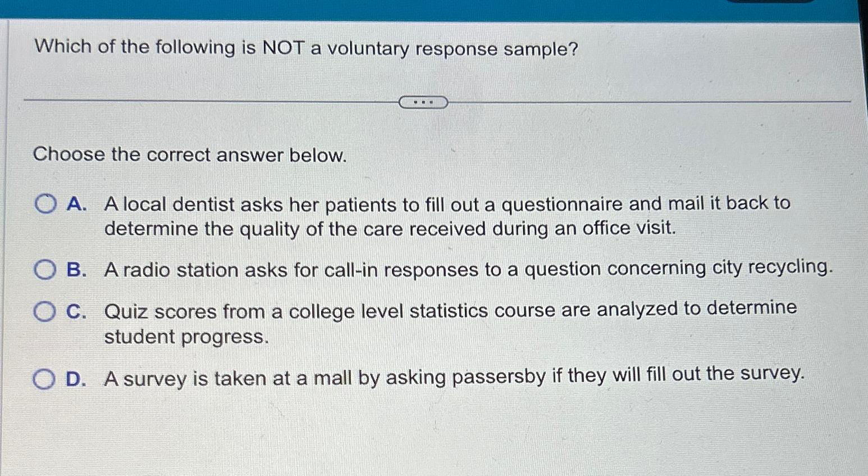Expand the hidden question options via ellipsis control
The image size is (868, 476).
point(424,102)
